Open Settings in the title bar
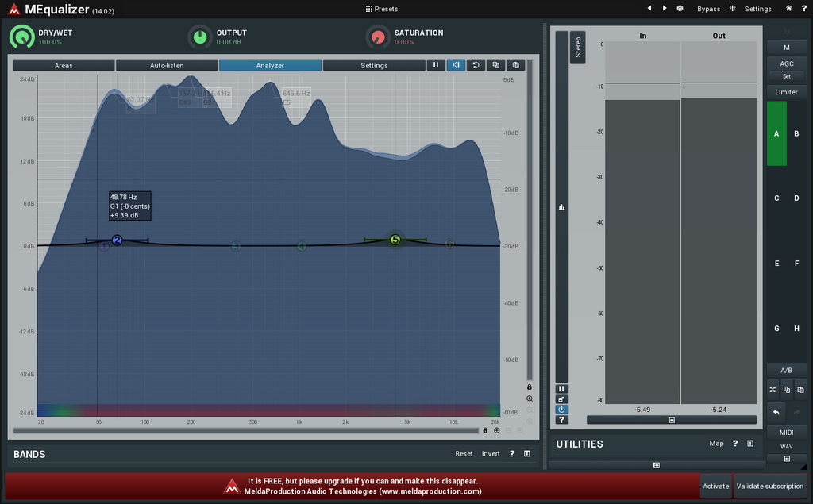Screen dimensions: 813x504 click(757, 9)
